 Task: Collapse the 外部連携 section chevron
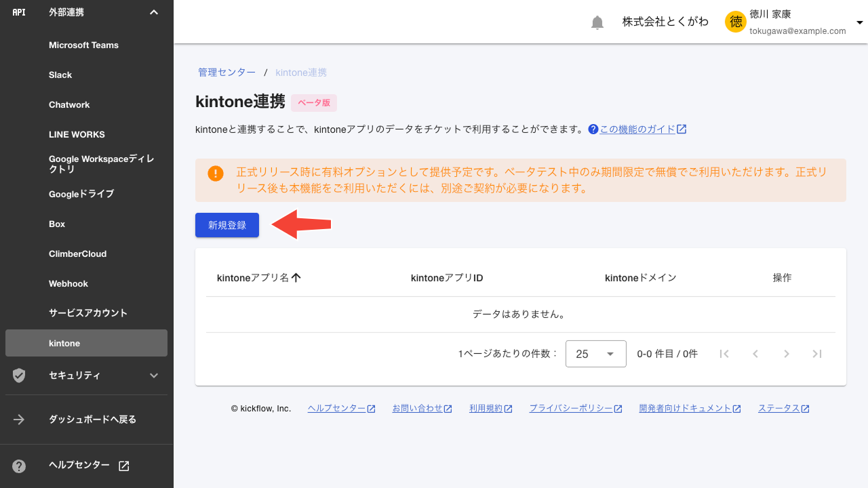pos(154,12)
